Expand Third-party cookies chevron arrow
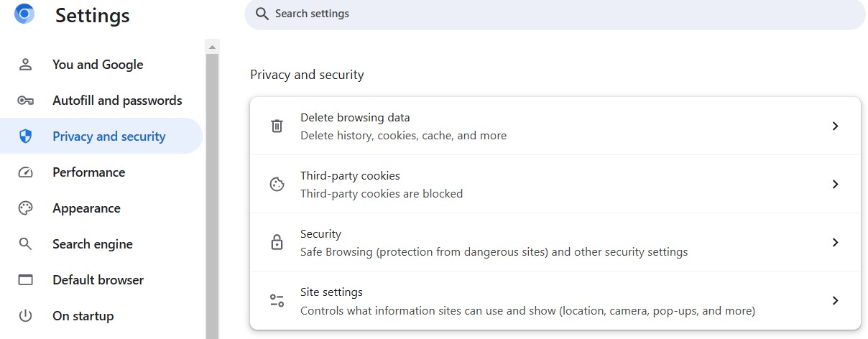This screenshot has height=339, width=868. [x=835, y=185]
